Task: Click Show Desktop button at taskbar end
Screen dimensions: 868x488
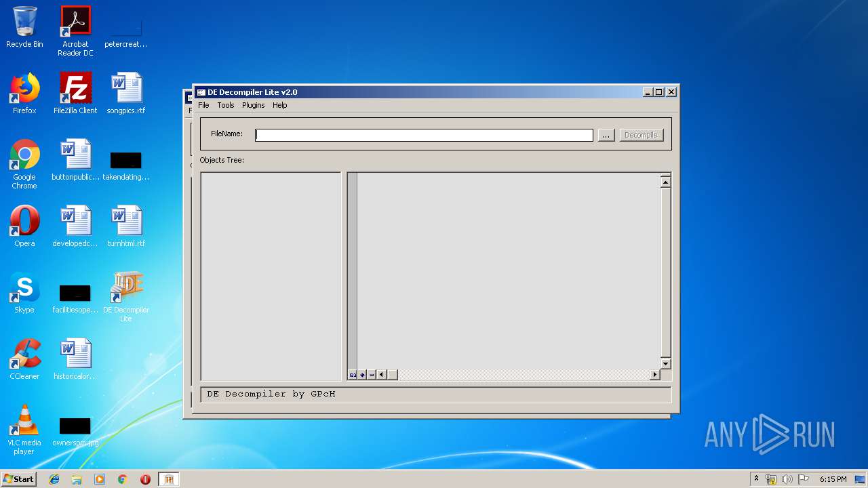Action: 861,479
